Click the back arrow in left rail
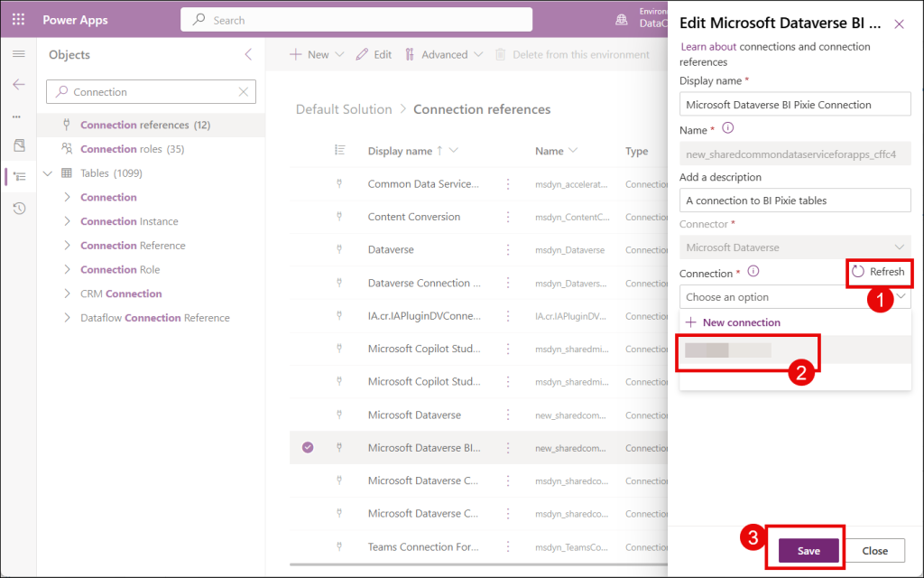Image resolution: width=924 pixels, height=578 pixels. point(18,84)
